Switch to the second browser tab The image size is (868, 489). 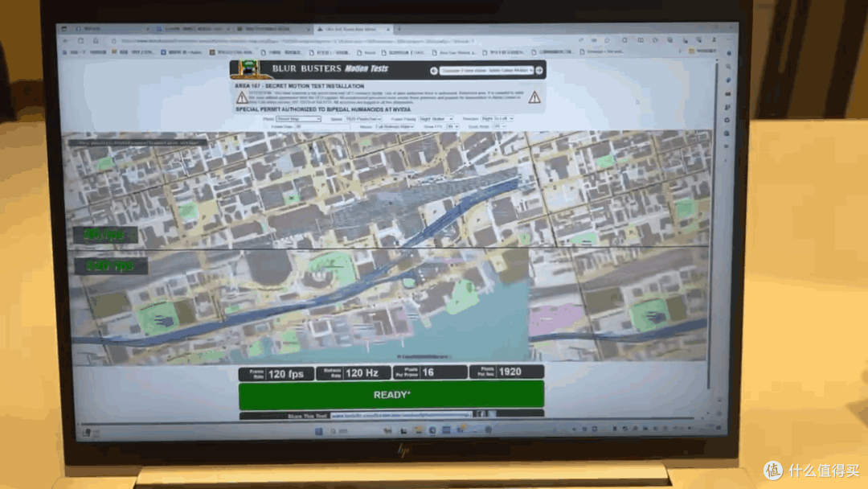pos(192,28)
